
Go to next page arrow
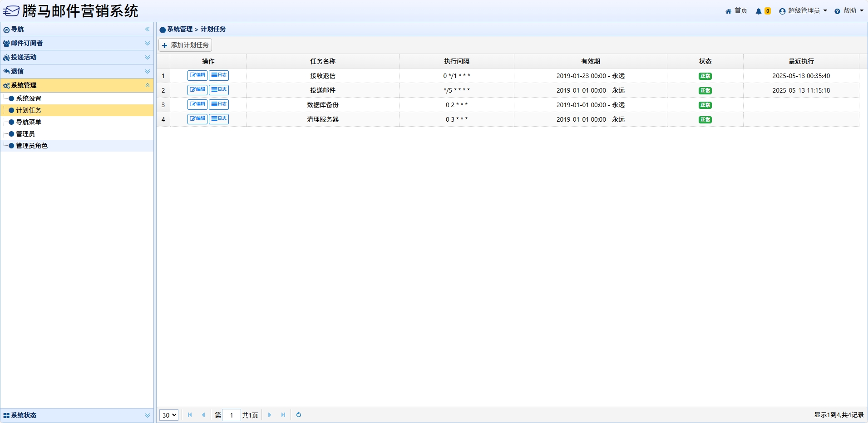point(270,415)
